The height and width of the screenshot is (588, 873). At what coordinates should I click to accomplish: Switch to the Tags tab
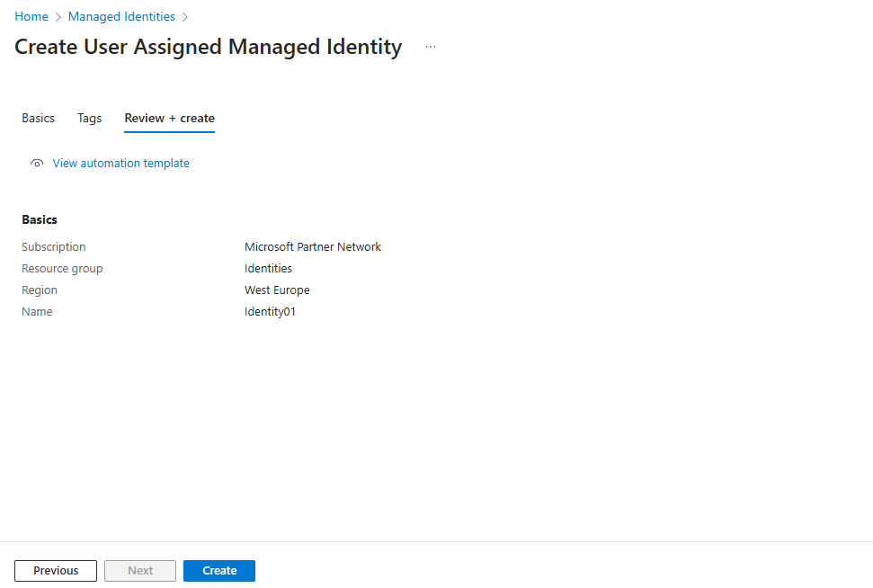[x=89, y=118]
